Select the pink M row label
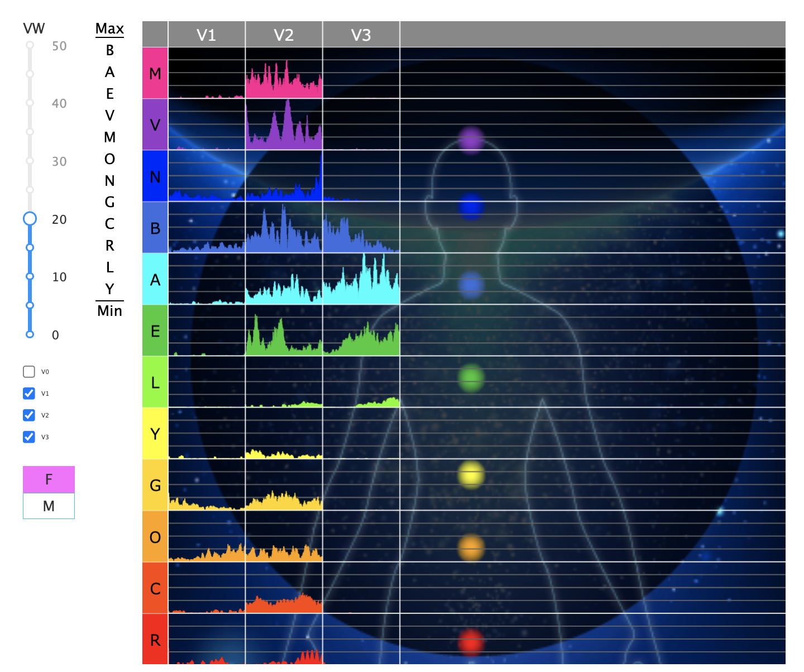The image size is (804, 672). click(155, 73)
